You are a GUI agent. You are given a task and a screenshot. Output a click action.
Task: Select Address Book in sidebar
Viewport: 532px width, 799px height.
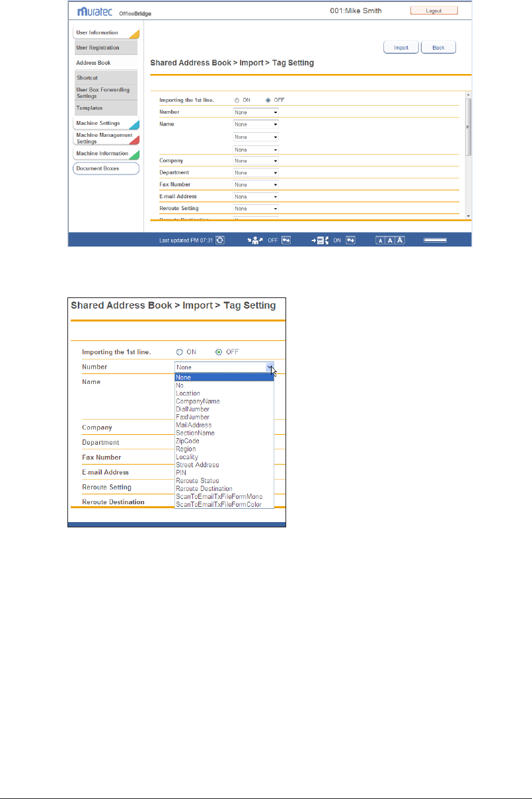click(x=106, y=63)
